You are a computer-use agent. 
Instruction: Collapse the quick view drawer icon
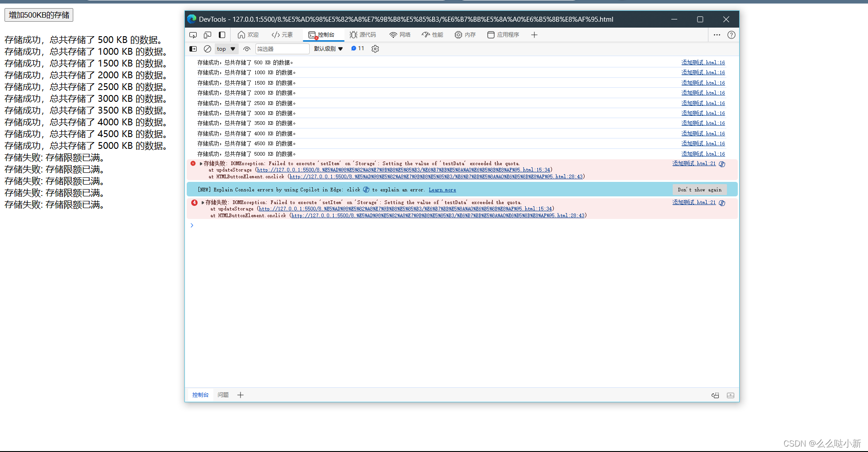731,395
